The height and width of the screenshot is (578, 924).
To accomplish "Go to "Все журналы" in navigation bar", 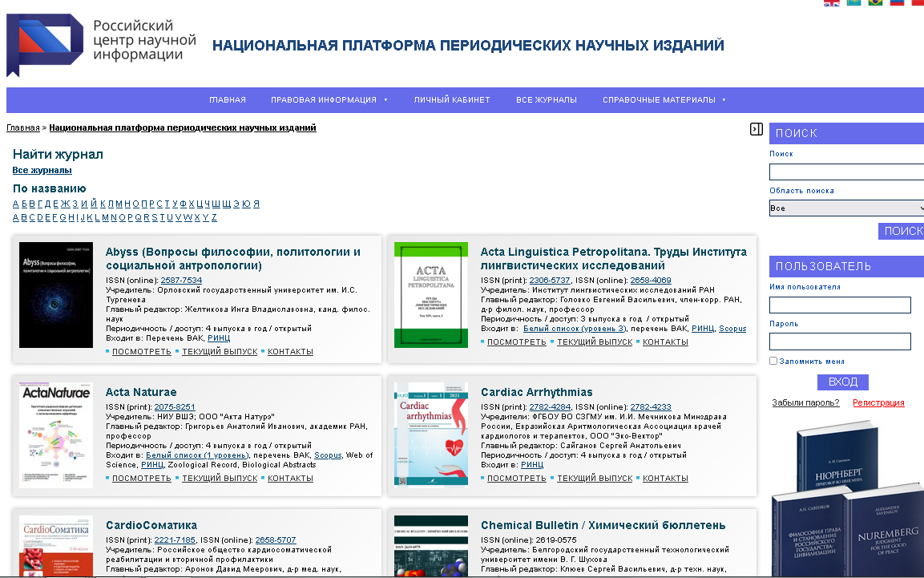I will pos(546,100).
